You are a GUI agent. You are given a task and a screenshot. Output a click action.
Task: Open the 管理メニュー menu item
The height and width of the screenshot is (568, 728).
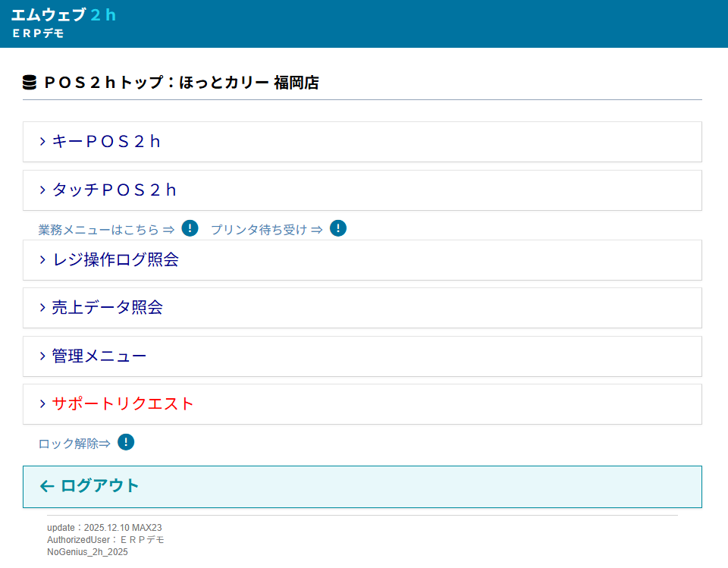[x=99, y=356]
